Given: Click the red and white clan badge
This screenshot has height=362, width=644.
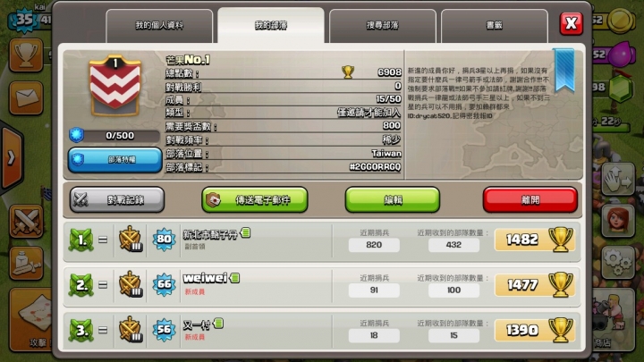Looking at the screenshot, I should pos(115,87).
